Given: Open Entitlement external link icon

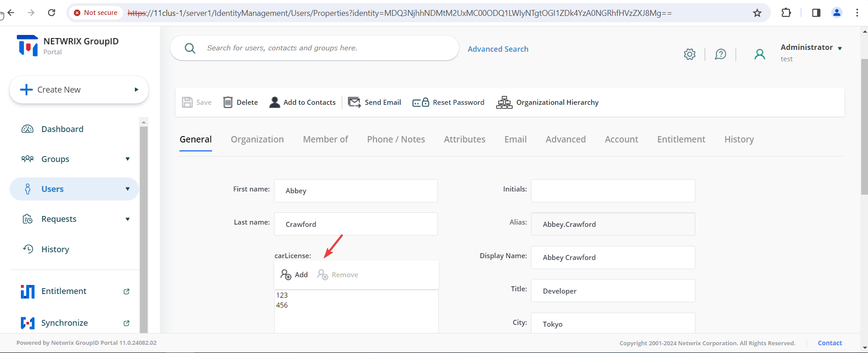Looking at the screenshot, I should pyautogui.click(x=127, y=291).
